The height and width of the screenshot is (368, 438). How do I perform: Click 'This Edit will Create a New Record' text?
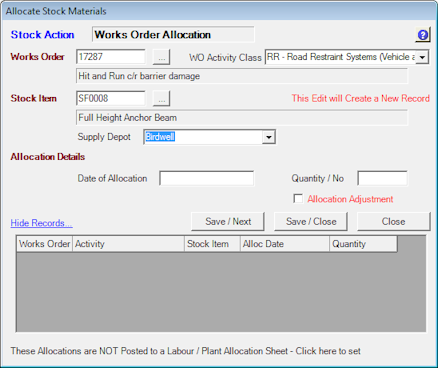coord(361,98)
